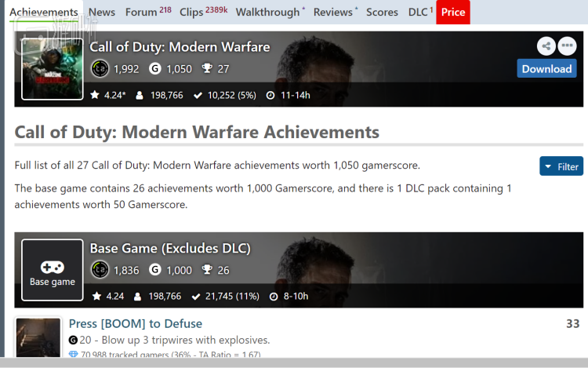
Task: Go to the Clips tab
Action: pyautogui.click(x=203, y=12)
